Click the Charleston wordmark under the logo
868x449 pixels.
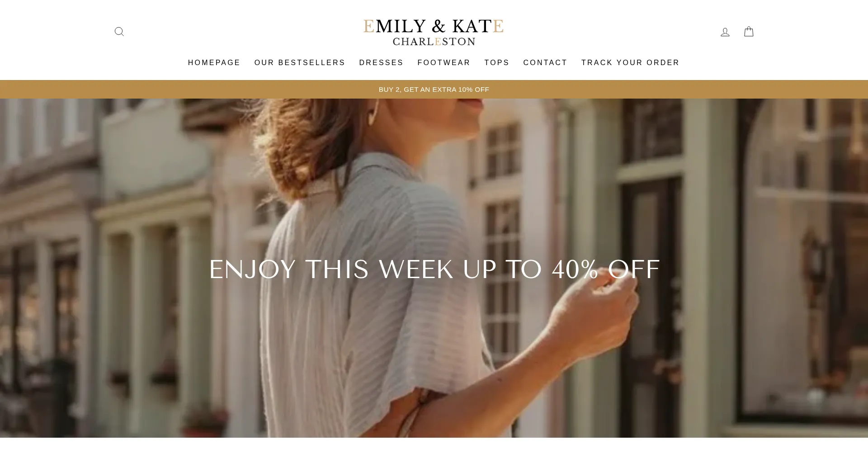tap(434, 42)
